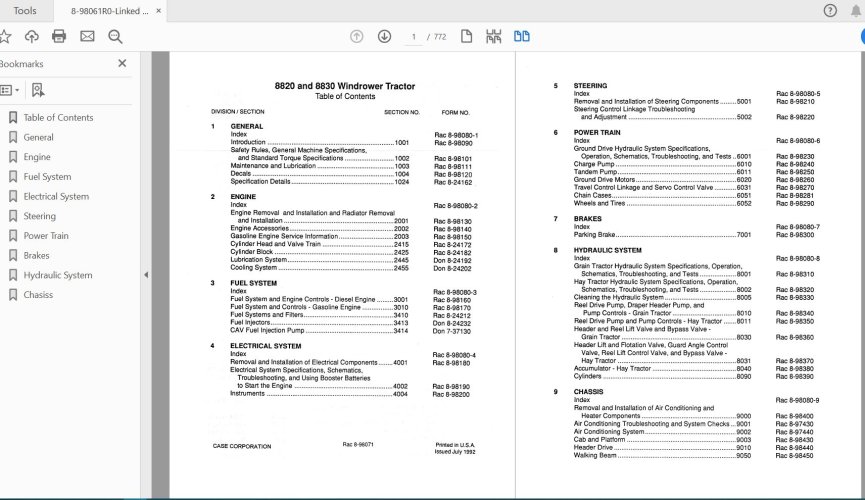
Task: Click the STEERING division heading
Action: tap(590, 86)
